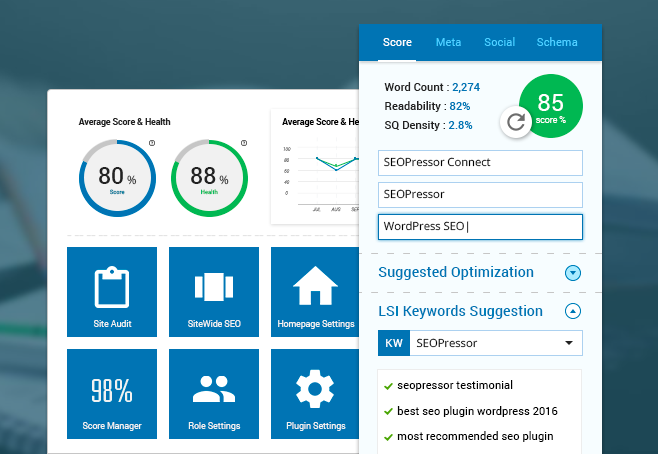
Task: Open the SEOPressor keyword dropdown
Action: [496, 343]
